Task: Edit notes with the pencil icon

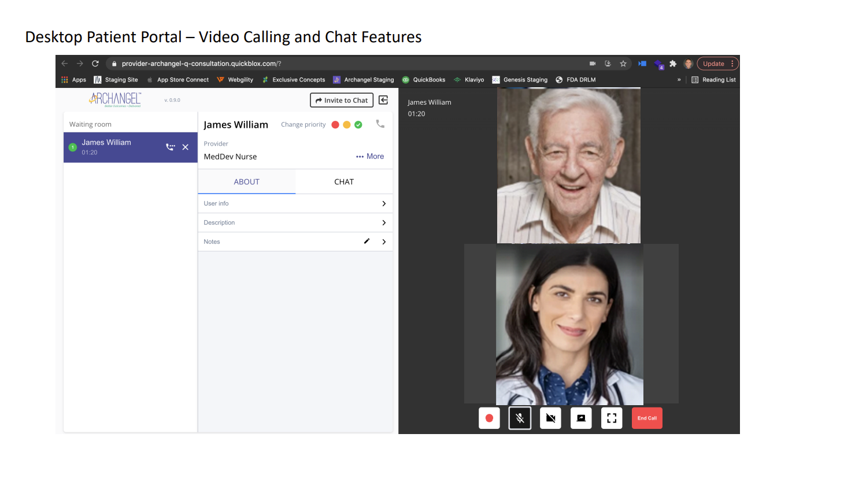Action: point(367,241)
